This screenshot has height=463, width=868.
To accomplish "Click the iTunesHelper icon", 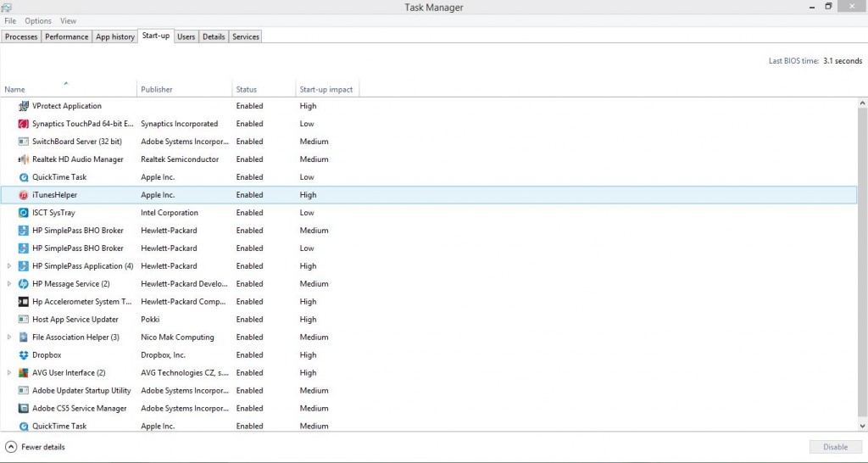I will 23,195.
